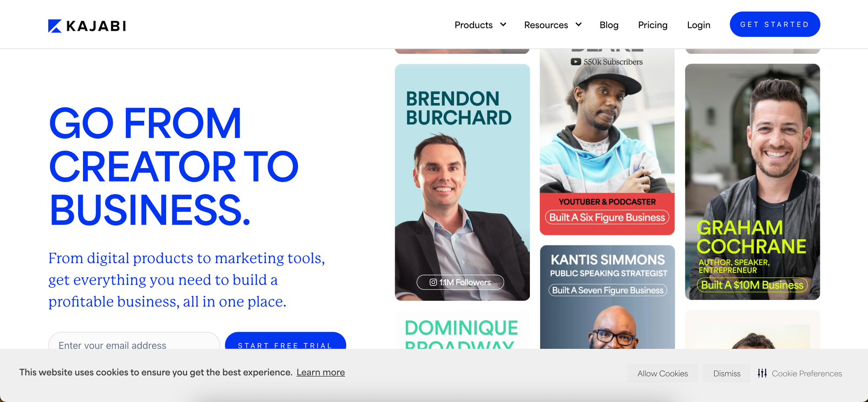Click the Instagram icon beside 1.1M Followers

pyautogui.click(x=433, y=282)
